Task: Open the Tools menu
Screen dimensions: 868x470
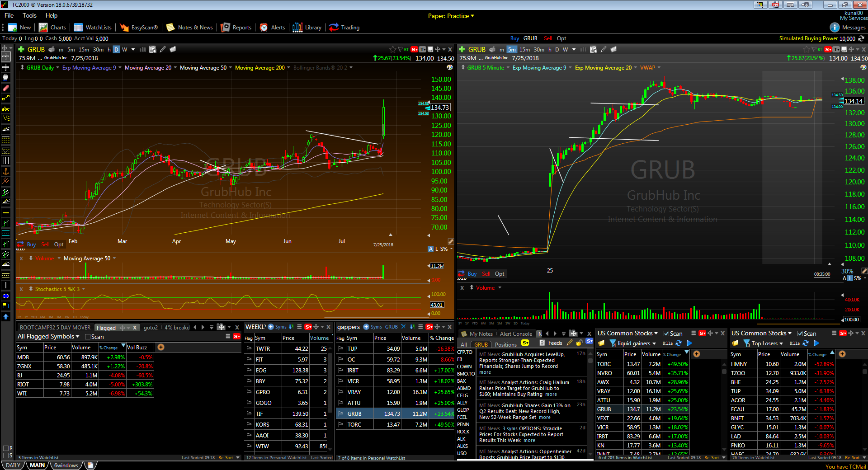Action: coord(29,15)
